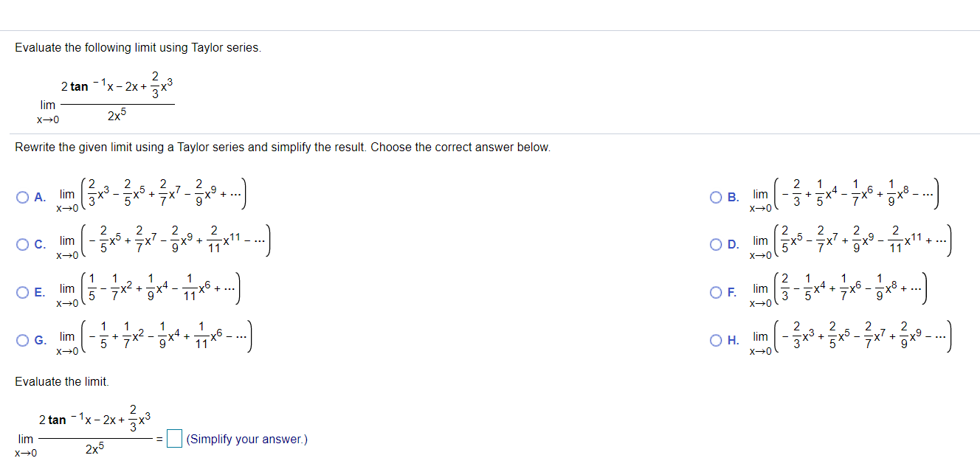The width and height of the screenshot is (980, 472).
Task: Select answer choice E
Action: [x=21, y=292]
